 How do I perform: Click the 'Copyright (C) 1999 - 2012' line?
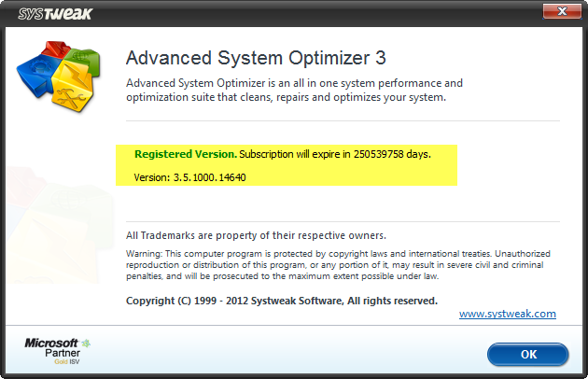282,301
